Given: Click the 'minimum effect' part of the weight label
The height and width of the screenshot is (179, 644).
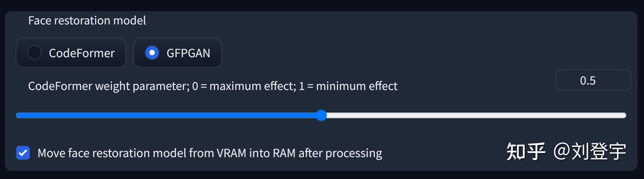Looking at the screenshot, I should tap(357, 86).
